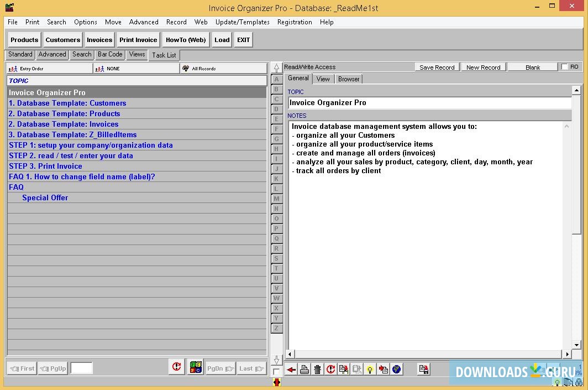Click the Print Invoice toolbar button
The image size is (588, 390).
tap(138, 40)
